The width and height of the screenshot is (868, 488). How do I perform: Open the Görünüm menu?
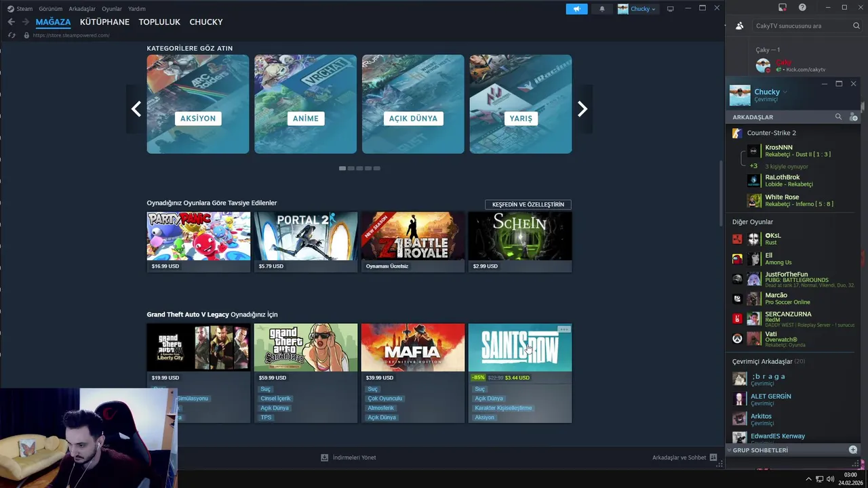50,9
